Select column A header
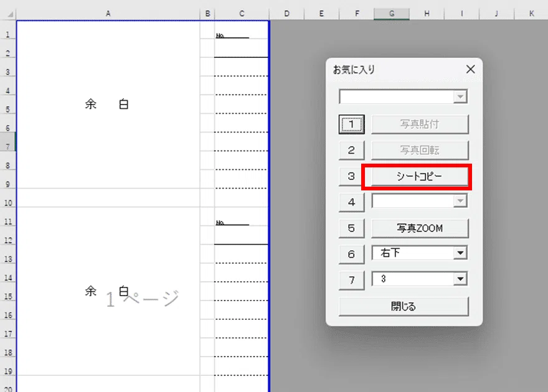This screenshot has height=392, width=548. tap(108, 14)
